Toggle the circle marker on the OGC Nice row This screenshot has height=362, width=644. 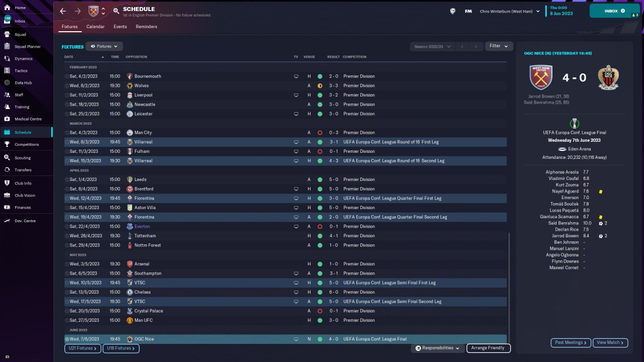tap(67, 339)
